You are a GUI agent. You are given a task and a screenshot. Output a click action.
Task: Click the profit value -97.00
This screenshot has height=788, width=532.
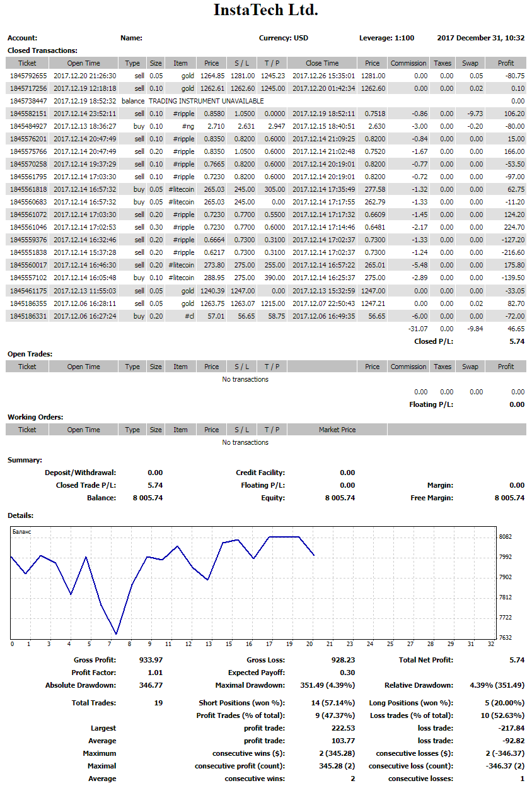click(x=514, y=177)
